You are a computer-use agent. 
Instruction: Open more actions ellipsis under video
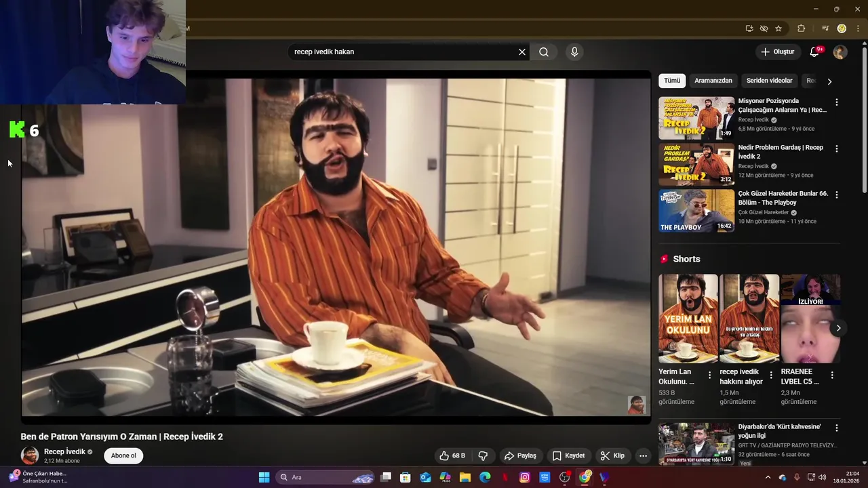(643, 455)
